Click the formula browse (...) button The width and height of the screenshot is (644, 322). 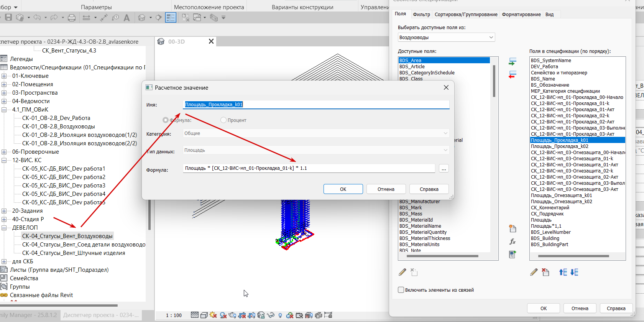click(444, 168)
